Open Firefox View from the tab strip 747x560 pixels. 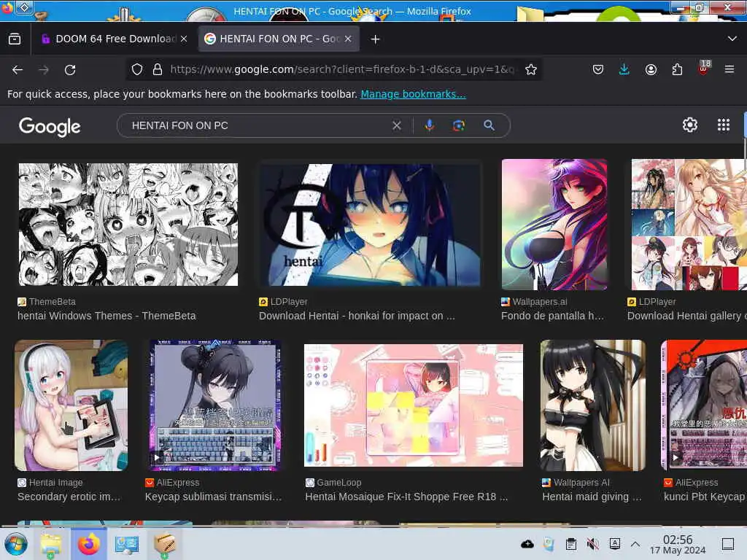(x=15, y=39)
